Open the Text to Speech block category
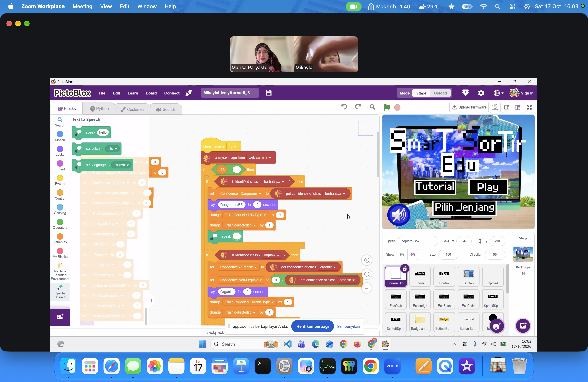 click(x=60, y=292)
